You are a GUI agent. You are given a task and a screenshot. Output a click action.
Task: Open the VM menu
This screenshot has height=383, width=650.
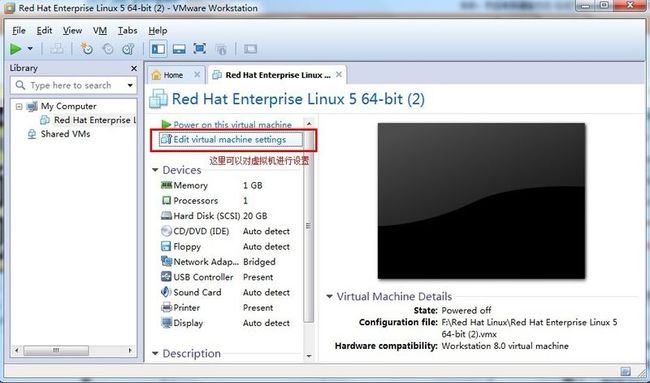(99, 30)
